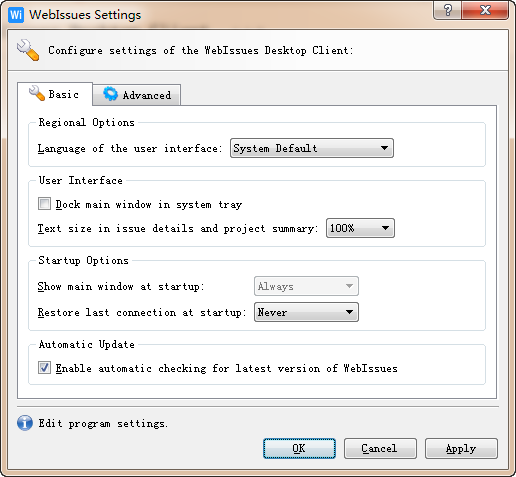The width and height of the screenshot is (516, 477).
Task: Click the Edit program settings status text
Action: coord(103,423)
